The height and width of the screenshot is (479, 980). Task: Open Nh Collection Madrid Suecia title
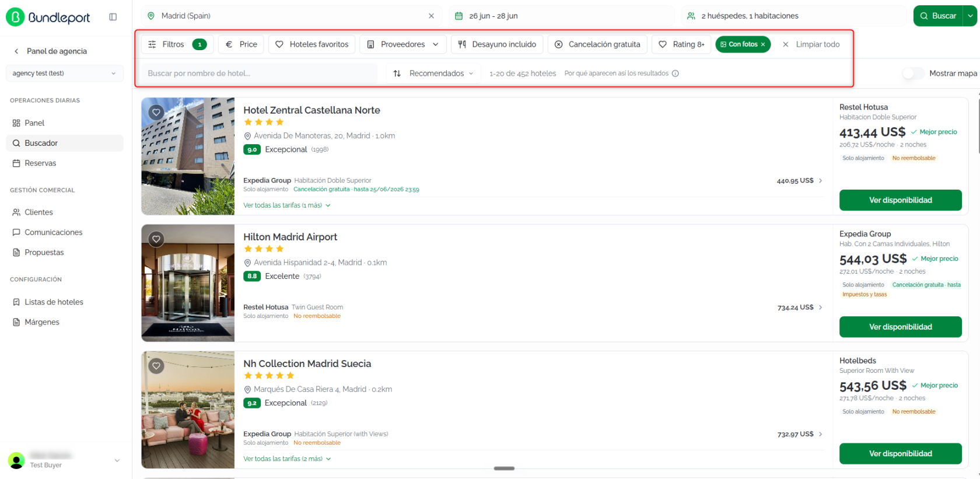(x=307, y=363)
